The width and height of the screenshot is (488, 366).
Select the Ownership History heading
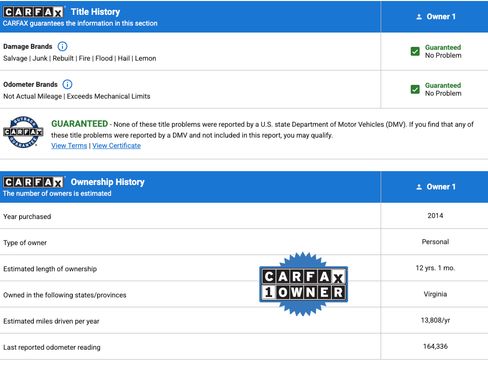pos(107,182)
